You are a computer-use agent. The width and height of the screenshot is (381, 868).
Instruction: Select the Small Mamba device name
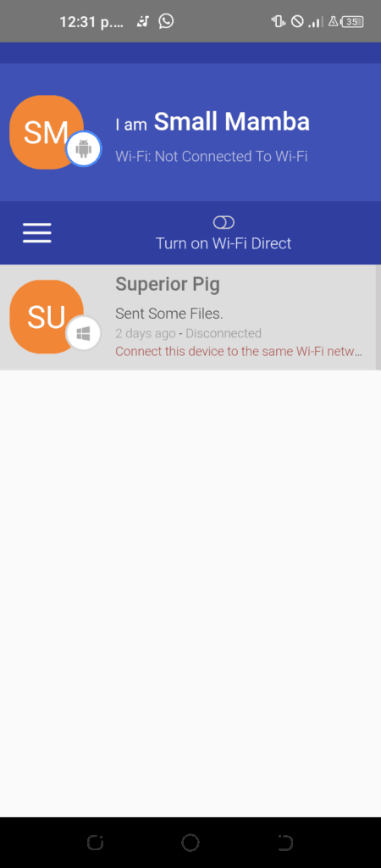[x=232, y=122]
